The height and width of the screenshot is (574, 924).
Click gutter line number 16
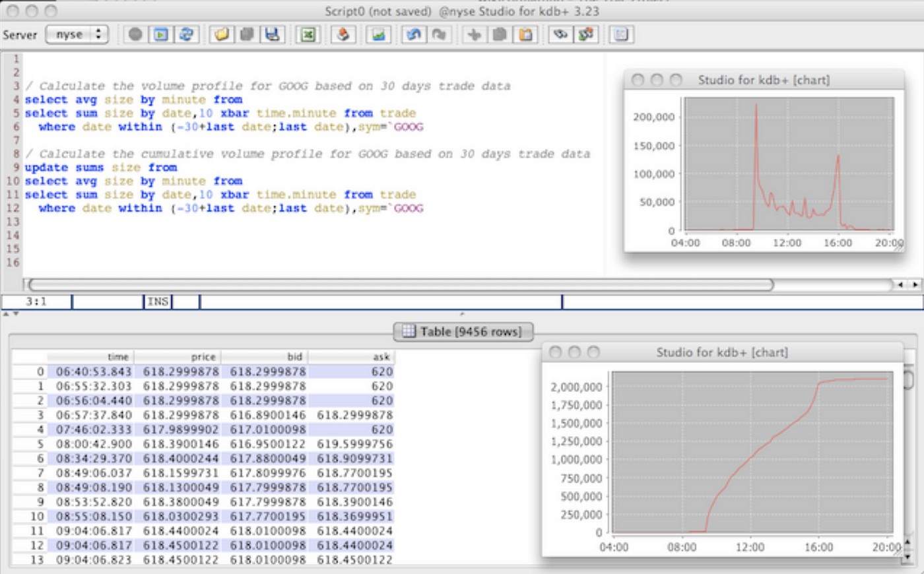click(13, 263)
